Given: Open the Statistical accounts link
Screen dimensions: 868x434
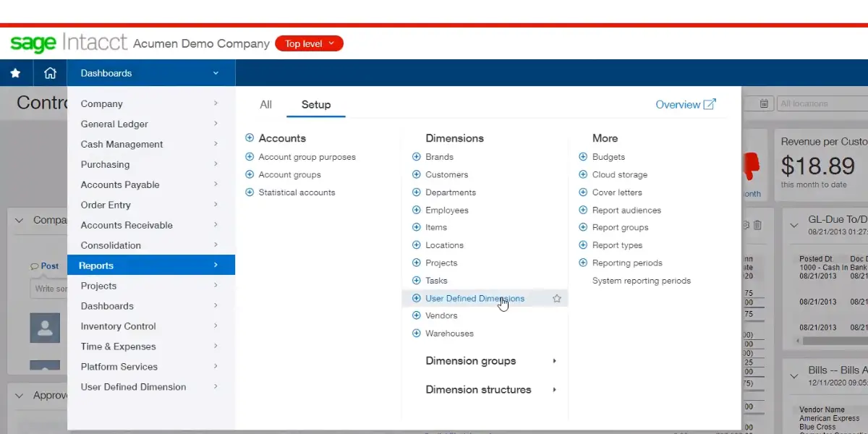Looking at the screenshot, I should [297, 192].
